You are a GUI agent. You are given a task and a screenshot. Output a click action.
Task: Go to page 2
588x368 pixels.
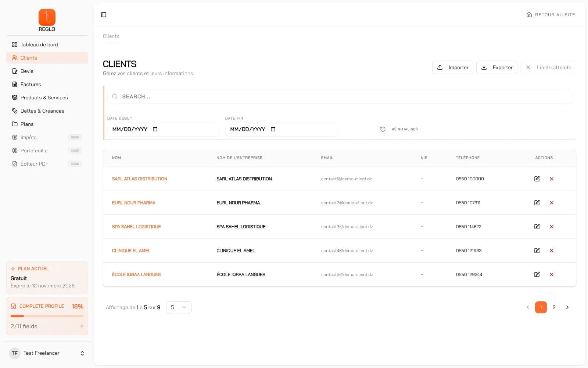point(554,307)
